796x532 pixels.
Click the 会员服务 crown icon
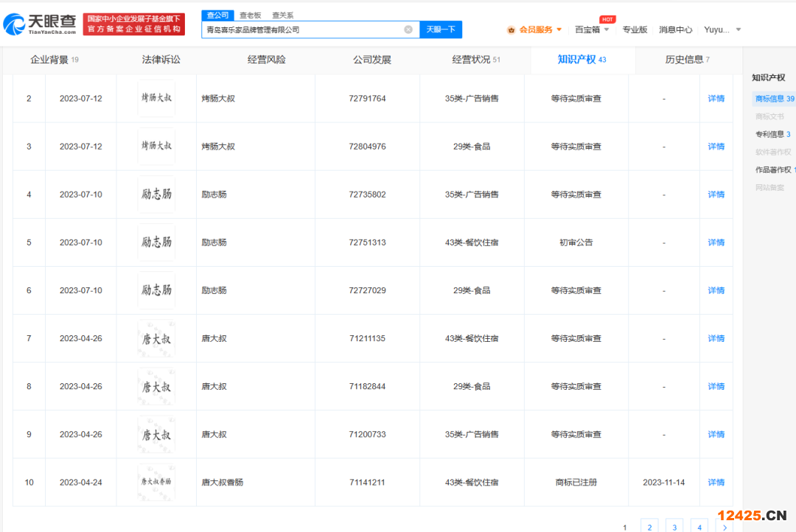click(x=512, y=29)
